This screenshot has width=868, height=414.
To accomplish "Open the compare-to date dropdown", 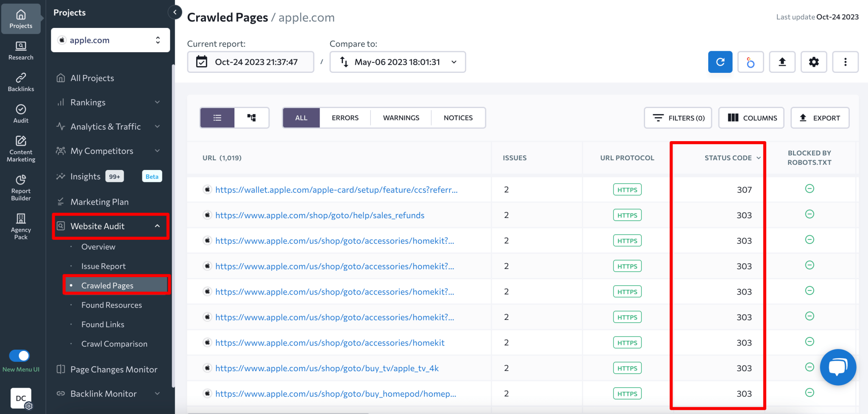I will [x=453, y=62].
